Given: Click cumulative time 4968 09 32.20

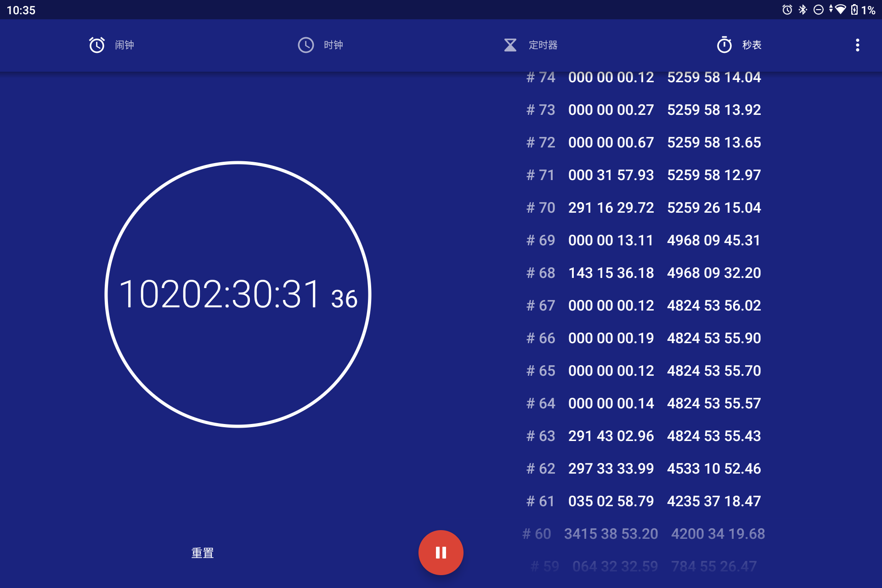Looking at the screenshot, I should [x=714, y=273].
